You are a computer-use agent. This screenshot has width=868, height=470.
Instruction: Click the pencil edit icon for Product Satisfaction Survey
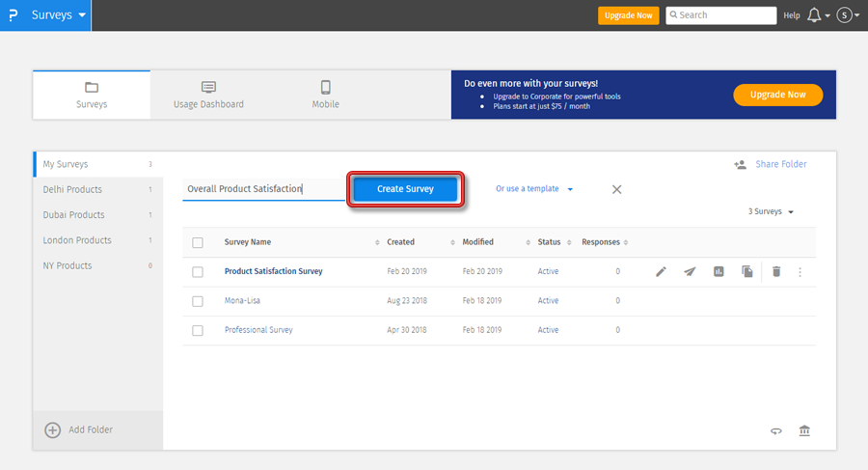coord(661,272)
